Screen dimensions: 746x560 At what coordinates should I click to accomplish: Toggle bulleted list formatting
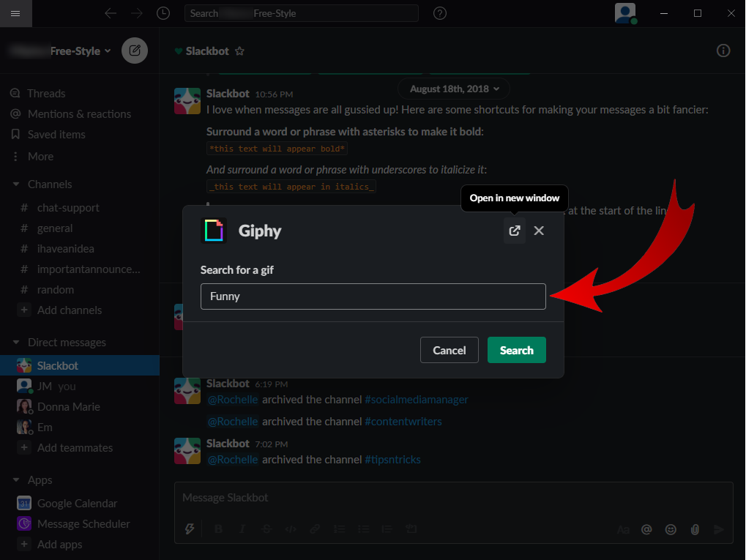coord(364,529)
